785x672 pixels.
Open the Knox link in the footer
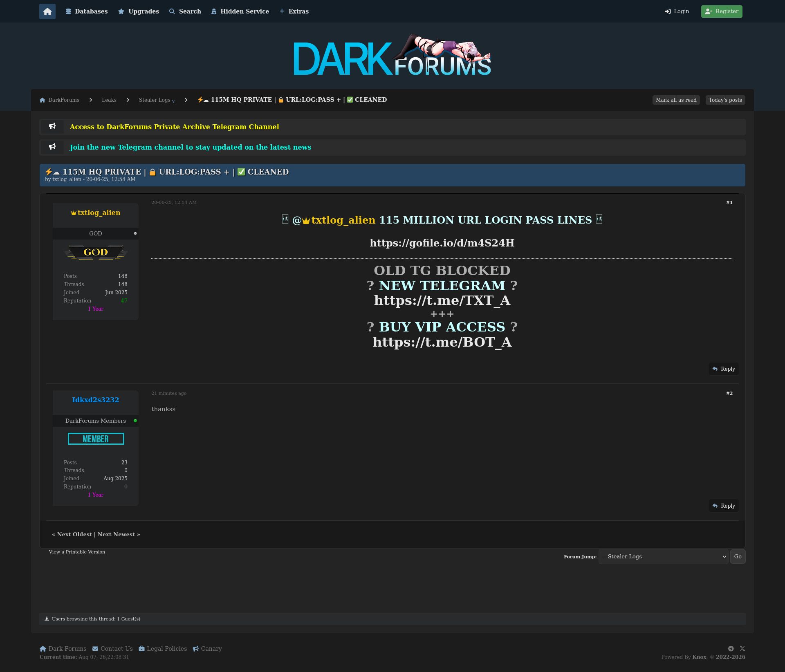click(699, 657)
